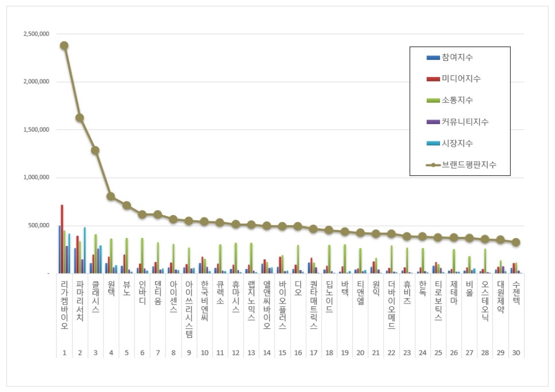Click the 2,500,000 y-axis value
Viewport: 555px width, 392px height.
coord(36,34)
